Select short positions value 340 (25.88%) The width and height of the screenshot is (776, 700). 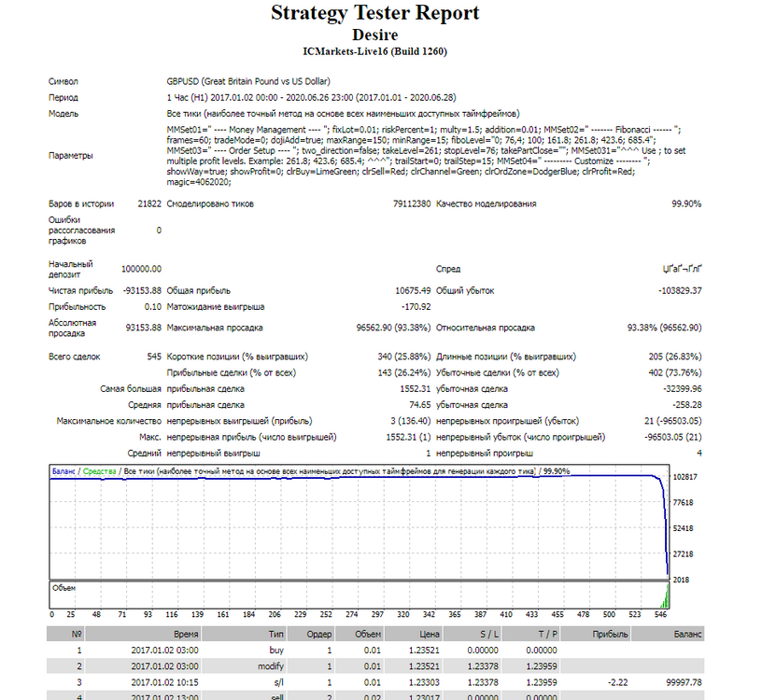click(x=403, y=357)
